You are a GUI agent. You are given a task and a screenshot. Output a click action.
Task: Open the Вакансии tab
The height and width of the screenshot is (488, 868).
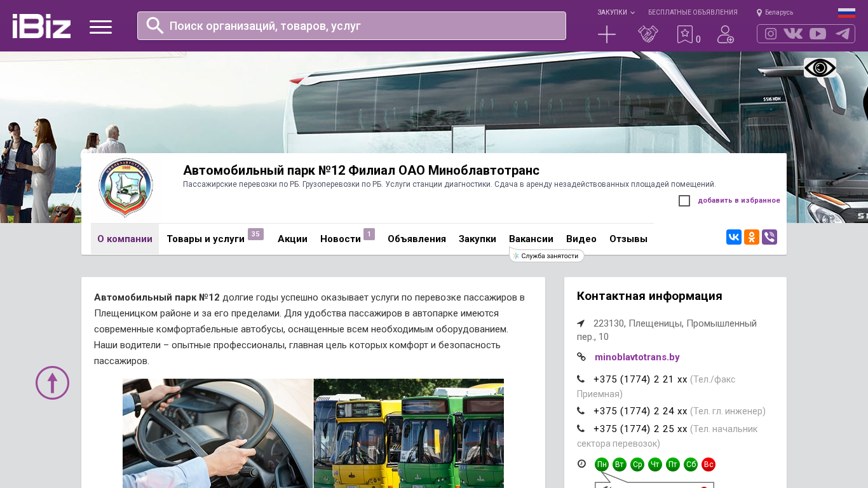click(x=531, y=239)
